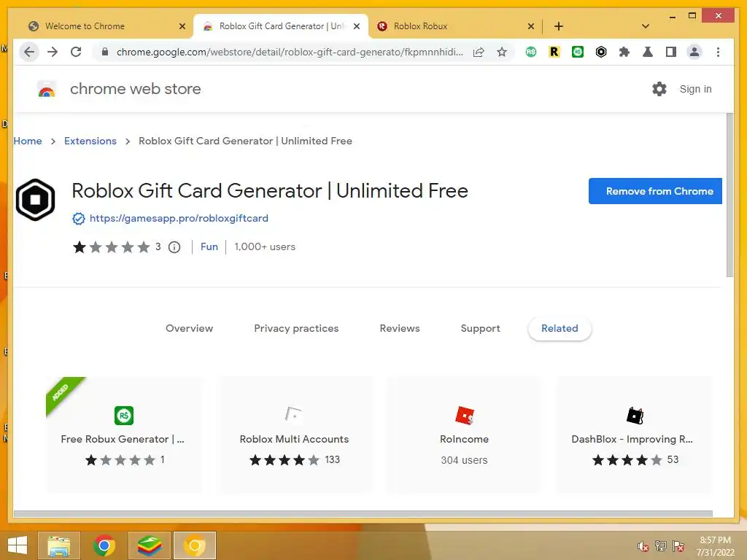Viewport: 747px width, 560px height.
Task: Open the Privacy practices tab
Action: coord(296,329)
